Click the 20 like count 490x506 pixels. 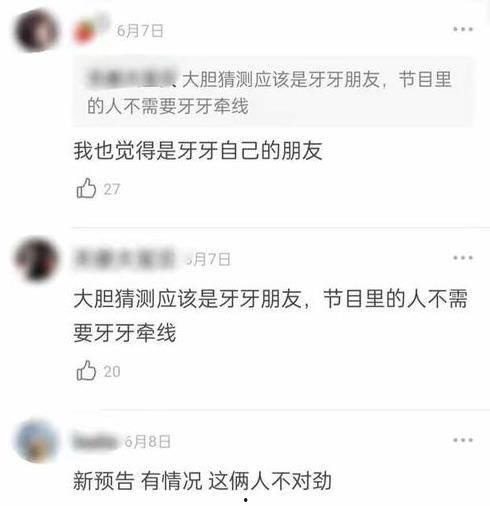pos(112,371)
